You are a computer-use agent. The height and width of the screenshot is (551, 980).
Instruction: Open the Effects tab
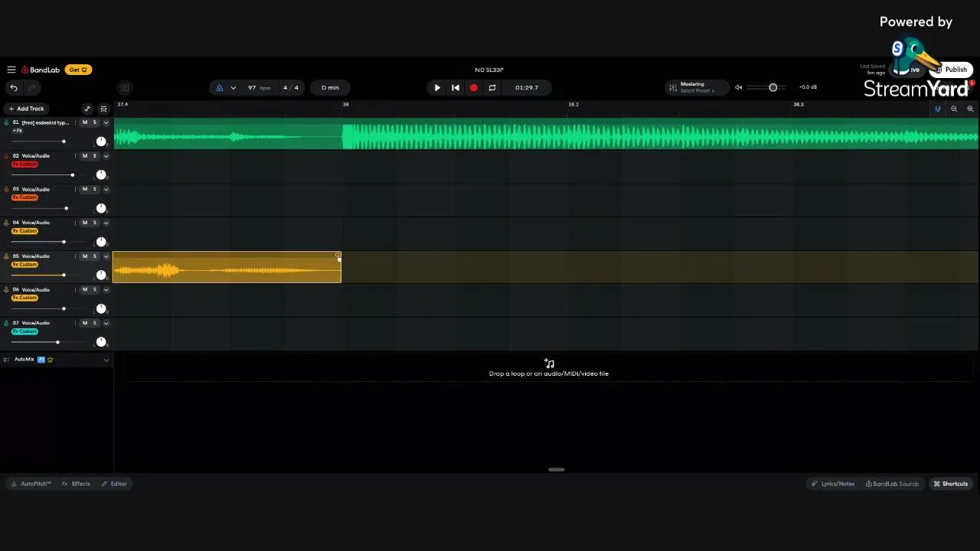pos(76,484)
